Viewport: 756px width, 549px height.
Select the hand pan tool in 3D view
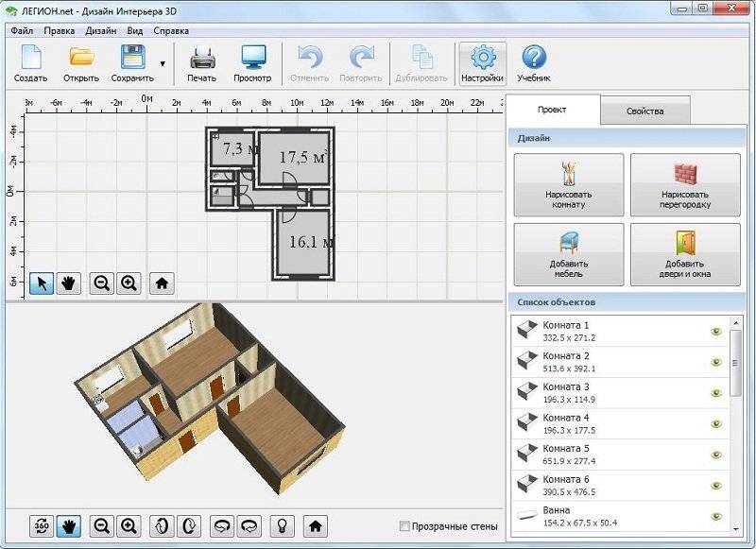pos(69,526)
